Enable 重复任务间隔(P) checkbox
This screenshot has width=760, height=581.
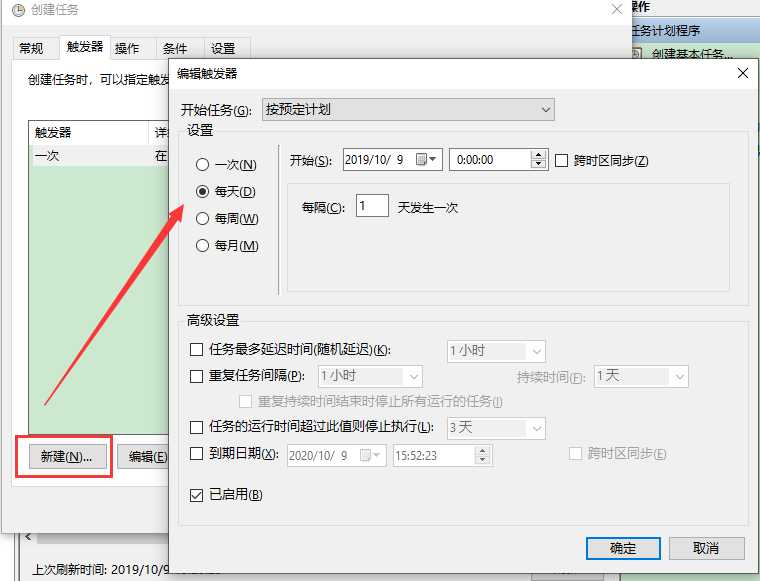pyautogui.click(x=196, y=376)
